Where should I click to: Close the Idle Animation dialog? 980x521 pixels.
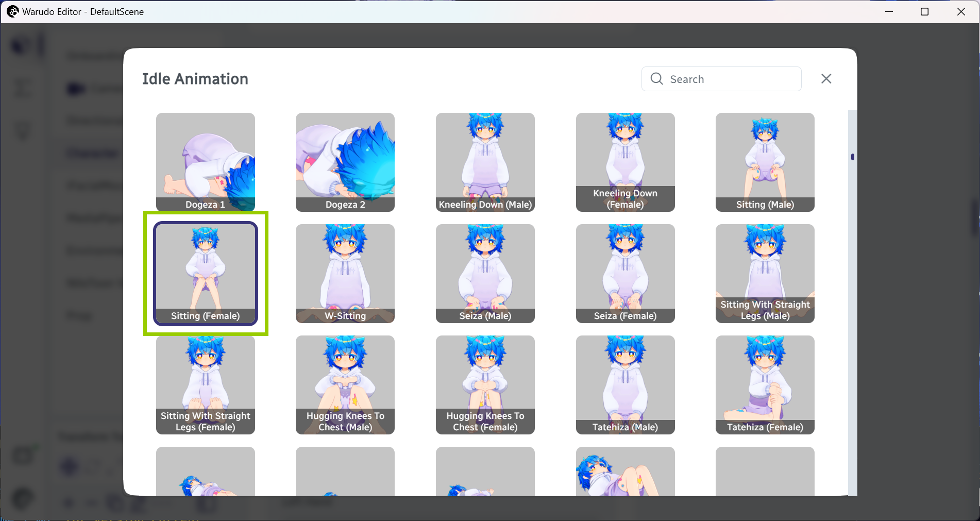[826, 79]
